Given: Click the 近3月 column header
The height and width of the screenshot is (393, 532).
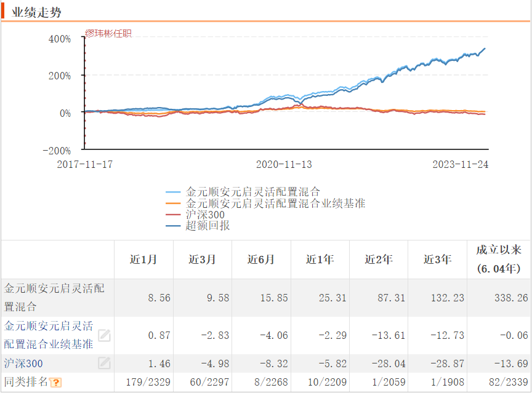Looking at the screenshot, I should point(202,260).
